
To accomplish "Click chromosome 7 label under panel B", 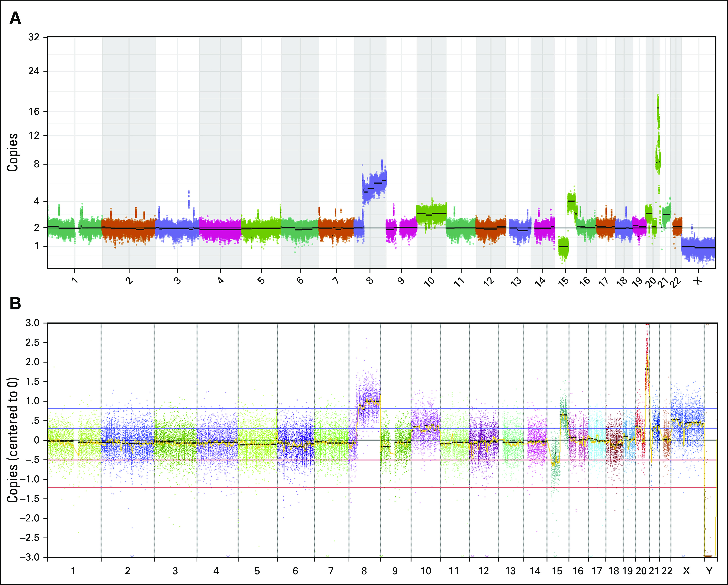I will coord(331,571).
